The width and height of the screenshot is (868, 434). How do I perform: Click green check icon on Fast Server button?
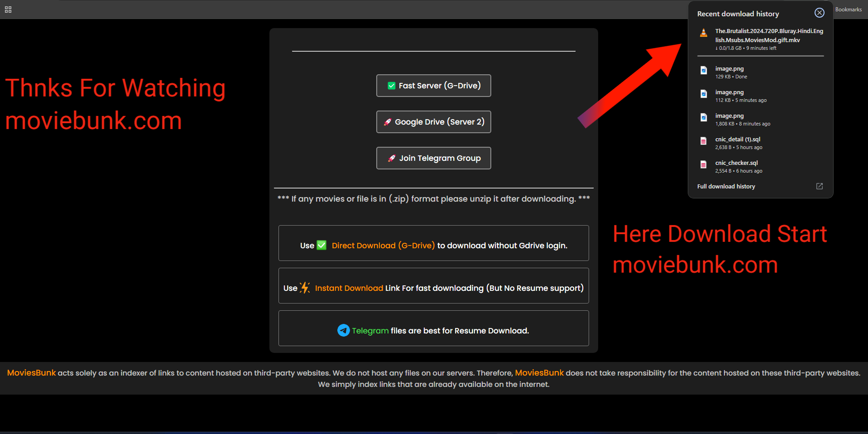pyautogui.click(x=392, y=86)
